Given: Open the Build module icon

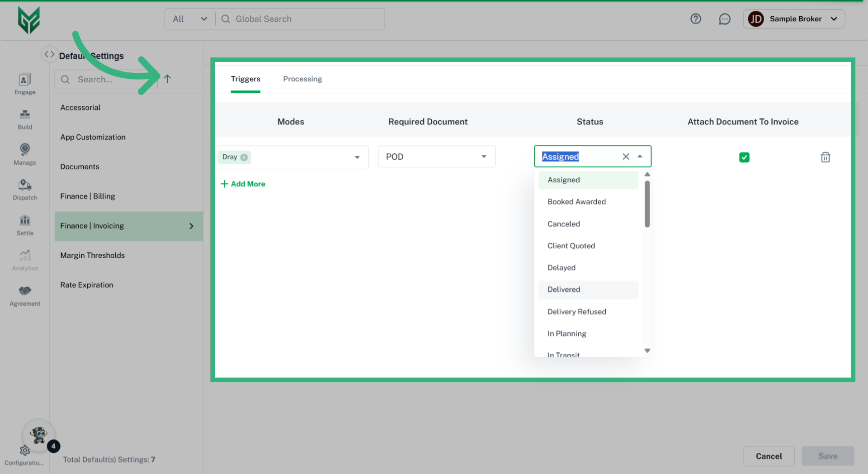Looking at the screenshot, I should 25,115.
